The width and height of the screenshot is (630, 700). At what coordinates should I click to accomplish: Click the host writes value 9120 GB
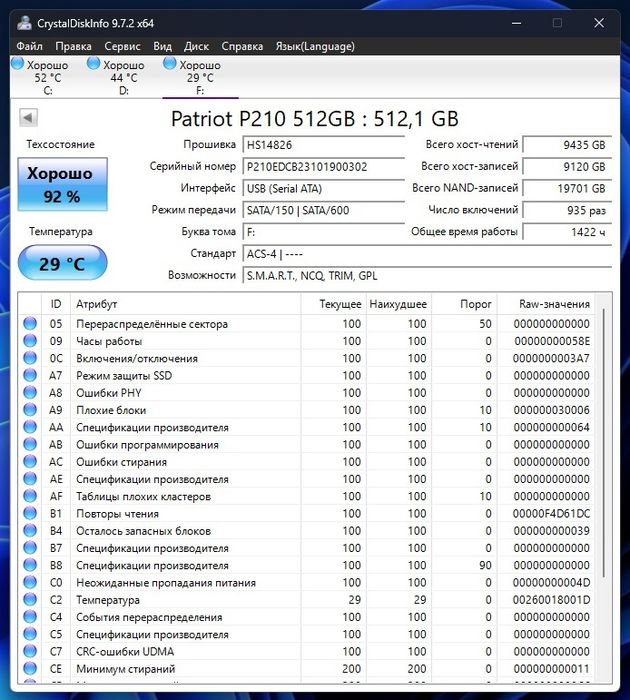(x=567, y=167)
